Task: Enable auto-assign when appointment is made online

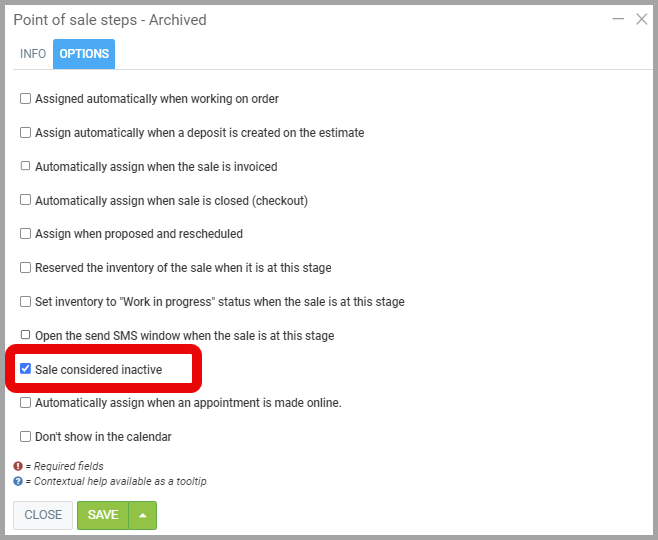Action: (26, 403)
